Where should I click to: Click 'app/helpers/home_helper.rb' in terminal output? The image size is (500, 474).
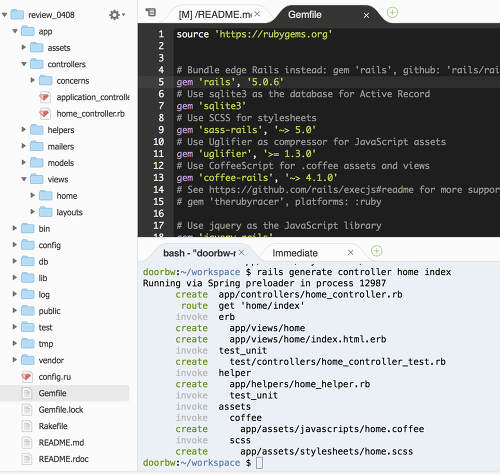pyautogui.click(x=300, y=384)
